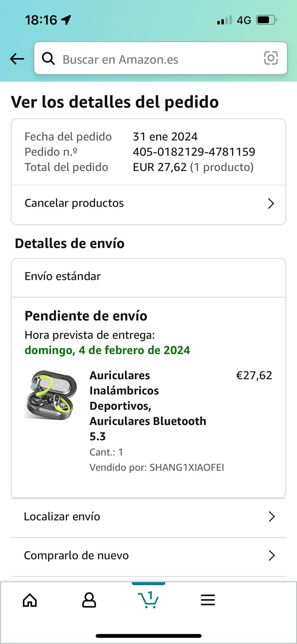Open the shopping cart icon
Viewport: 297px width, 644px height.
click(148, 600)
